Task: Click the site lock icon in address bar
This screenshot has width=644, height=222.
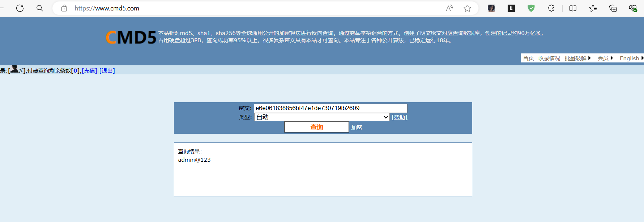Action: 64,8
